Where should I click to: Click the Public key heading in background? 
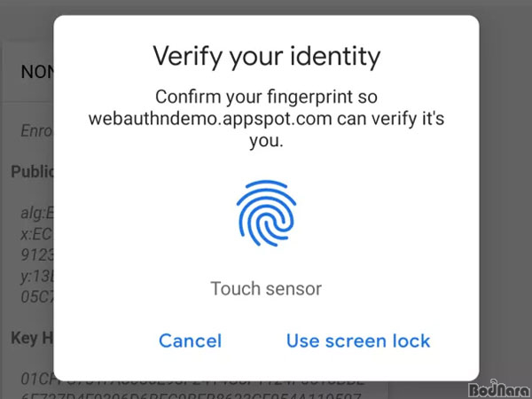(x=32, y=172)
